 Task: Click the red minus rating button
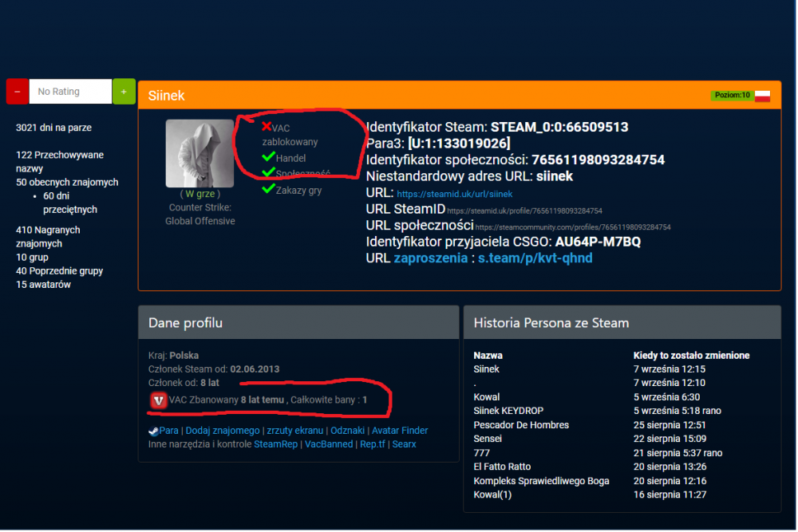click(18, 92)
